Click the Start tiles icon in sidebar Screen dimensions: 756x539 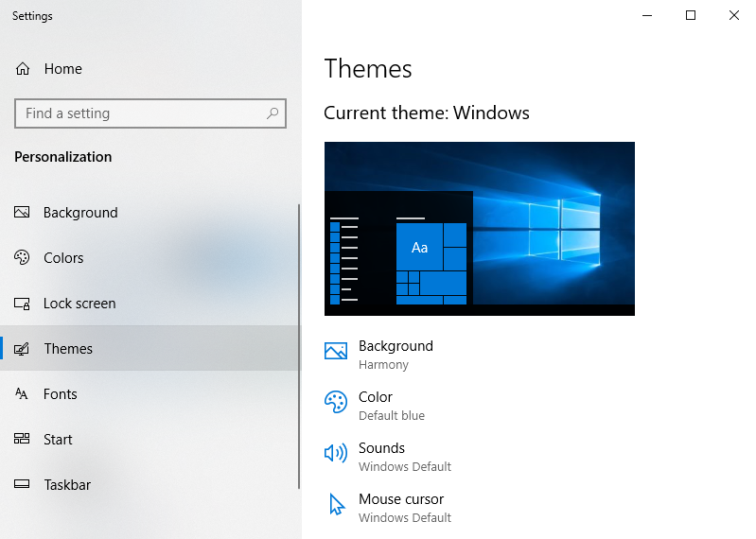pos(22,439)
